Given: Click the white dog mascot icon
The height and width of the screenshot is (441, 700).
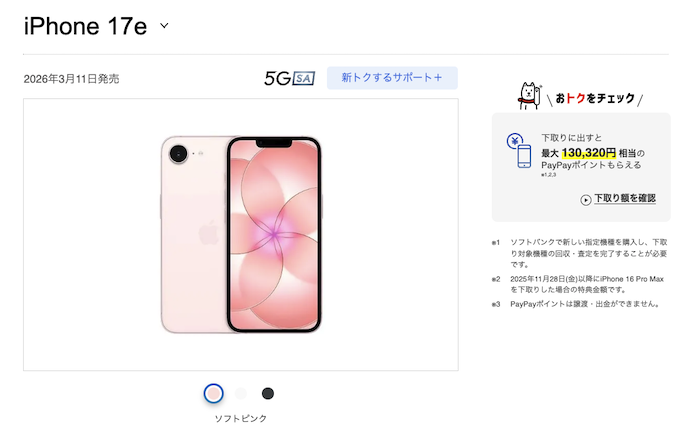Looking at the screenshot, I should [529, 96].
